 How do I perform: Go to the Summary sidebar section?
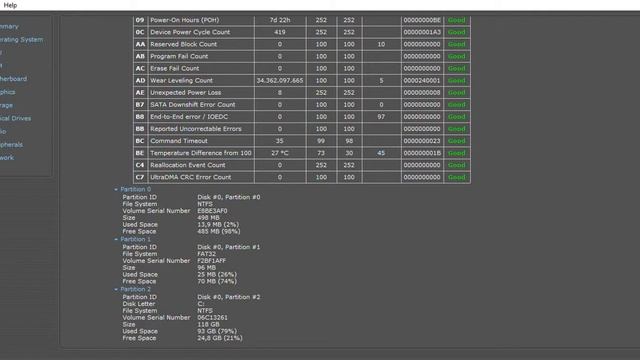[x=9, y=27]
